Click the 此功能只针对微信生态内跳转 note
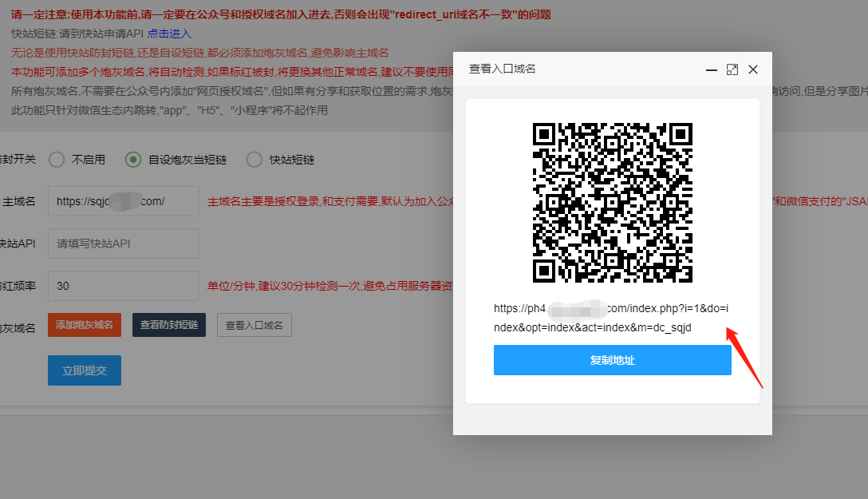This screenshot has width=868, height=499. 169,110
